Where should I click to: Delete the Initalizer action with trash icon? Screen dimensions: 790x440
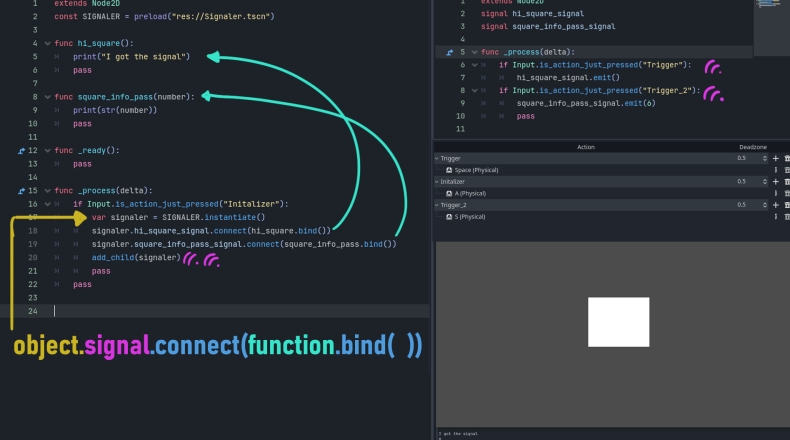pos(787,182)
